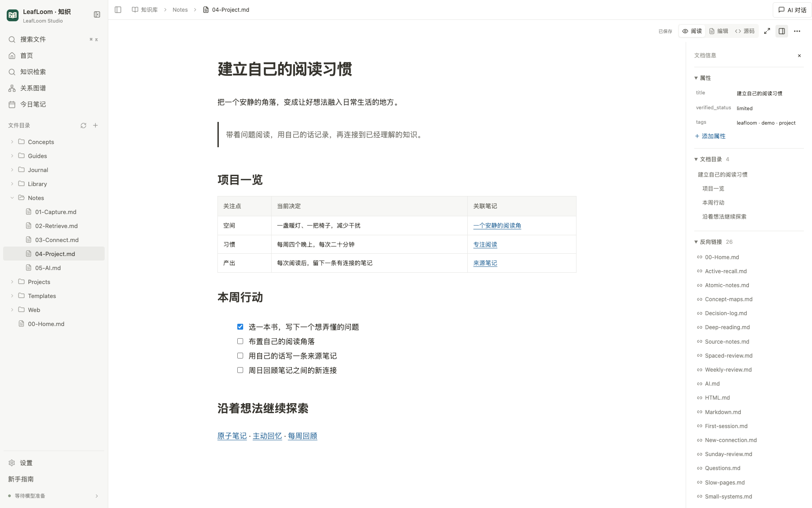Open the three-dot more options menu
The width and height of the screenshot is (812, 508).
point(797,31)
